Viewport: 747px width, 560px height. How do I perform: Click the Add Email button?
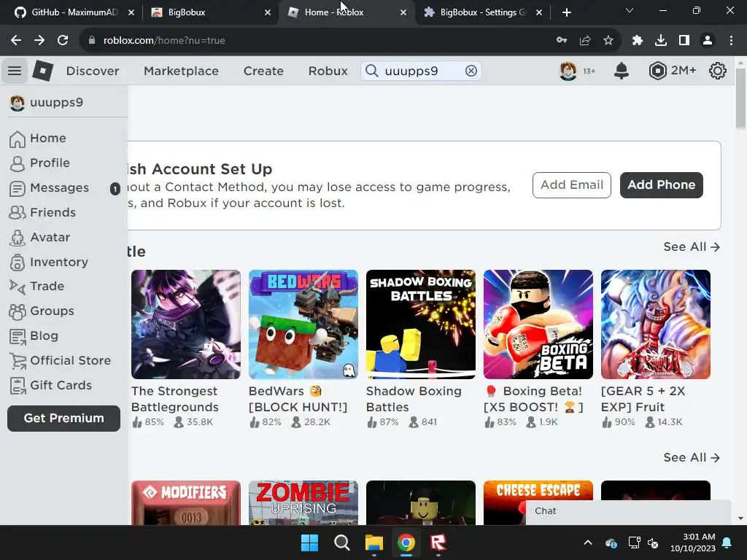tap(572, 184)
